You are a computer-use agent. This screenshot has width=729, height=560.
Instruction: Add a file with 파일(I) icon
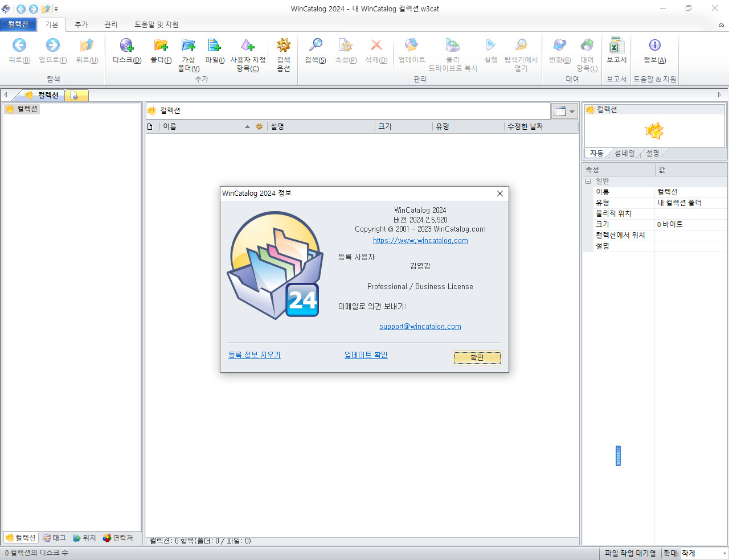pos(215,45)
